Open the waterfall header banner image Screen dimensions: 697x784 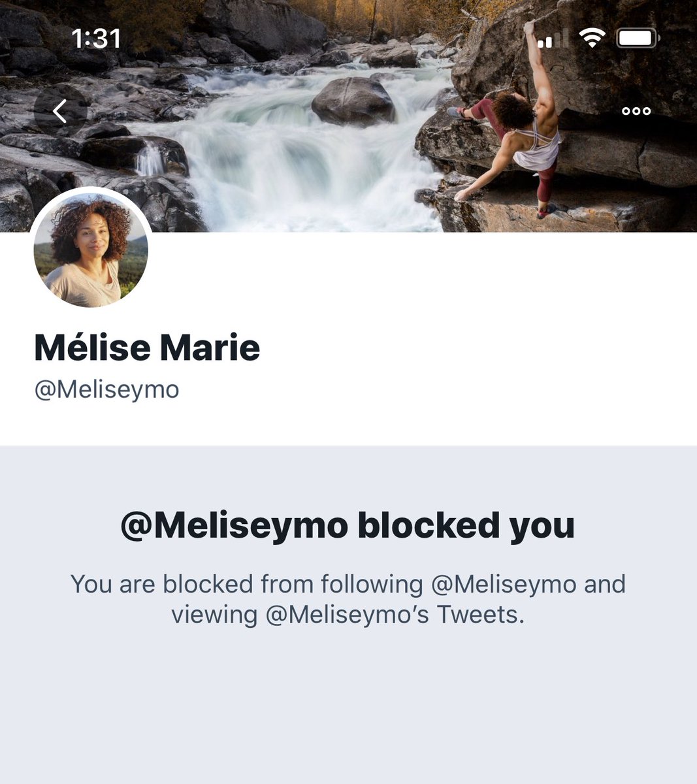pos(348,116)
